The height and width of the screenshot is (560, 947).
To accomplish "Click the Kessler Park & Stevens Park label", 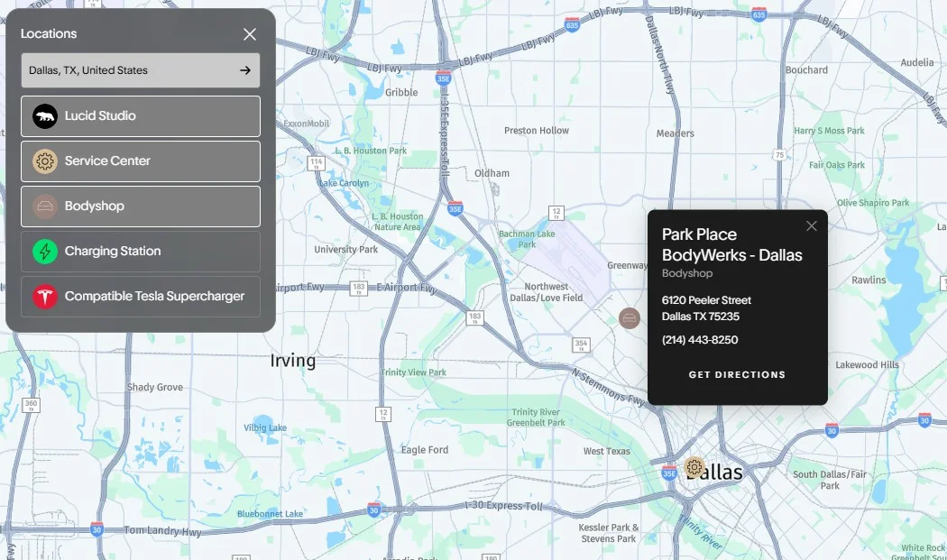I will 608,533.
